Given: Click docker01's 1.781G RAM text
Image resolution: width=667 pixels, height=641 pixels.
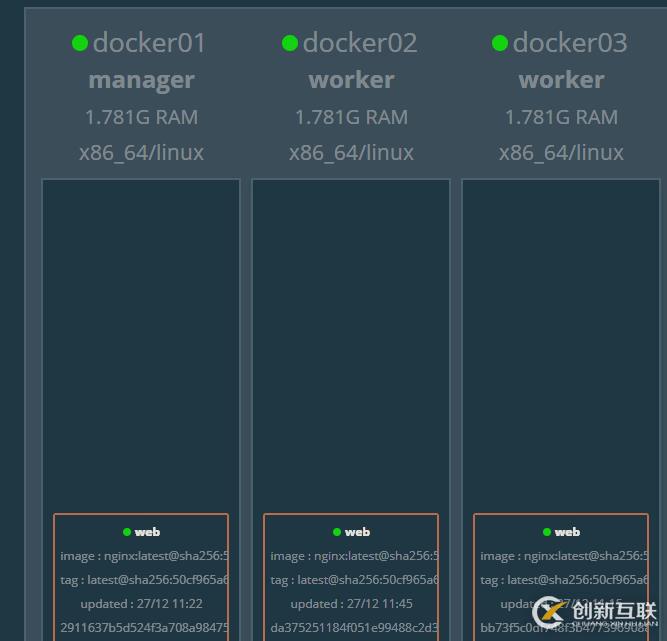Looking at the screenshot, I should [141, 117].
